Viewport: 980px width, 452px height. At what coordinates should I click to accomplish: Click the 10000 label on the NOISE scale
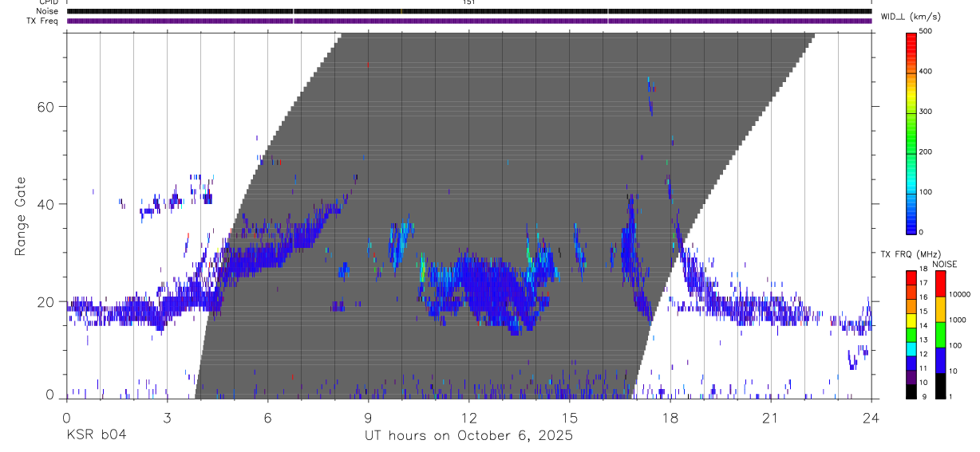958,294
